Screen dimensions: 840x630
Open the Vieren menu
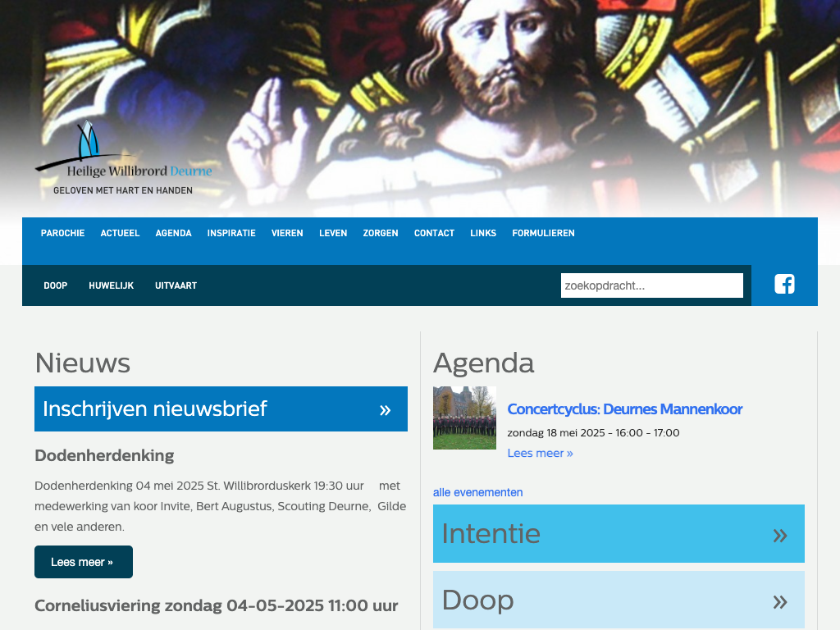tap(287, 233)
